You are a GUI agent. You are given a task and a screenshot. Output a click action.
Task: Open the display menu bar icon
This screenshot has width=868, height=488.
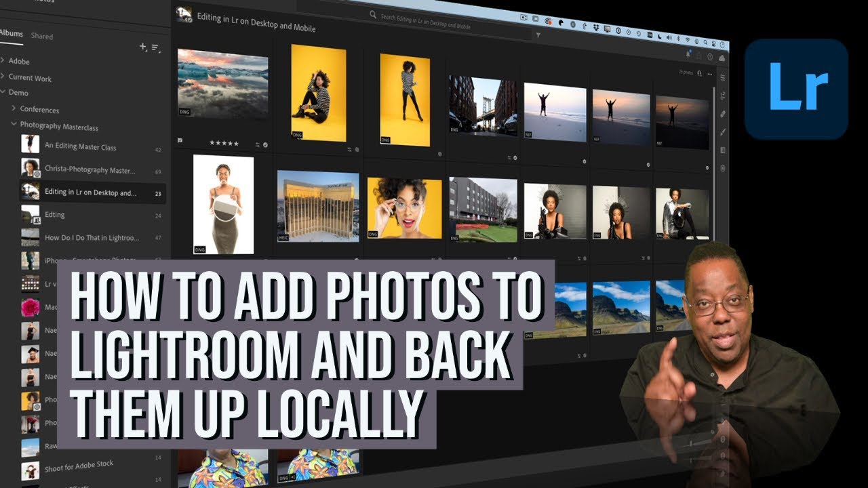tap(606, 28)
